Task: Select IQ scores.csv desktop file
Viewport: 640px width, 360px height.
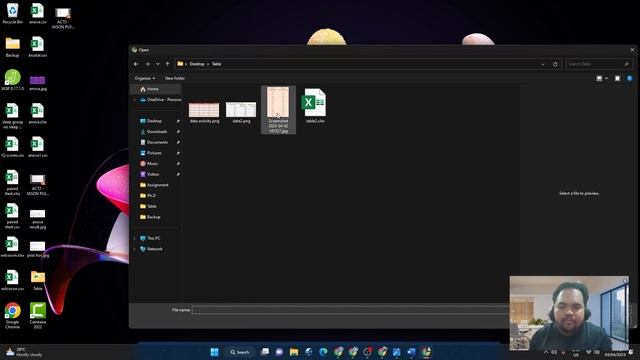Action: 12,147
